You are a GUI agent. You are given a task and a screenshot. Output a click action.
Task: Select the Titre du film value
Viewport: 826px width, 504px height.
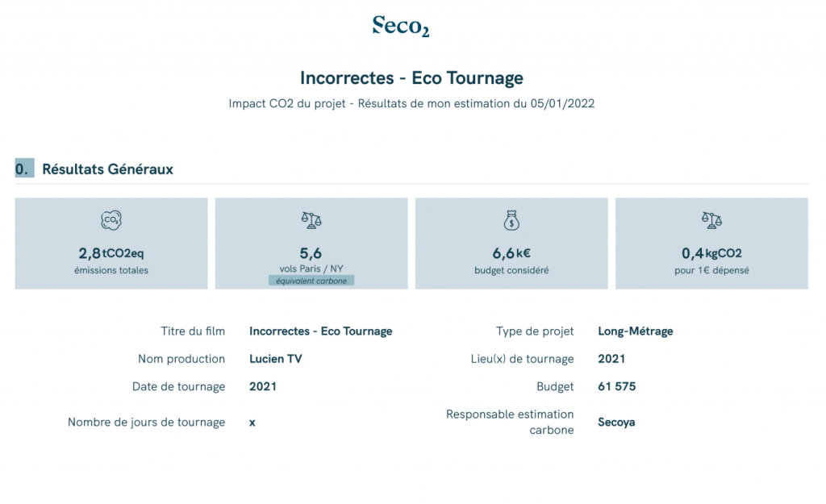pyautogui.click(x=321, y=331)
